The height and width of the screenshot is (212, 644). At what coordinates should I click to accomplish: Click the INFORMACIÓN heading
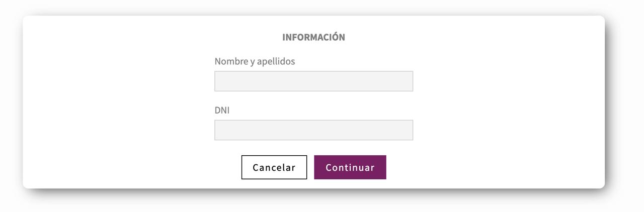(313, 37)
